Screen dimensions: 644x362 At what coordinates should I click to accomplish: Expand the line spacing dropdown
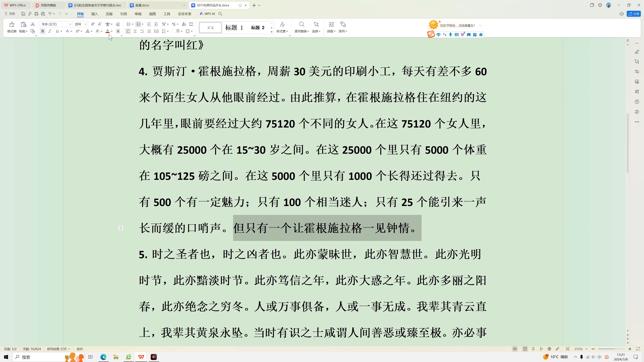(x=168, y=31)
